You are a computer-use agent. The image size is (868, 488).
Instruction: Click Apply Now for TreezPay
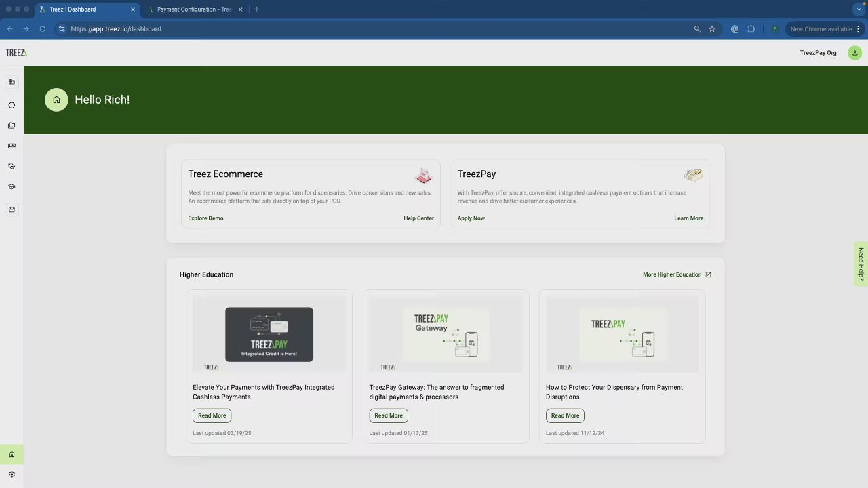pos(471,218)
